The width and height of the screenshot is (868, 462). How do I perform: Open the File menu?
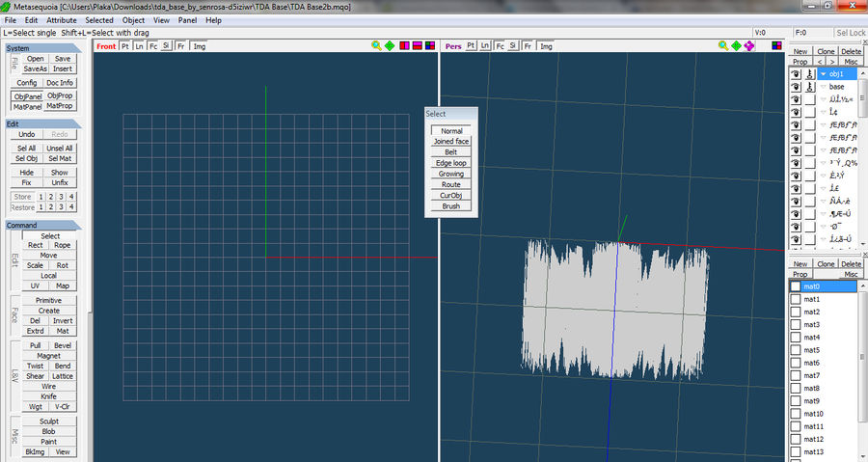(10, 20)
